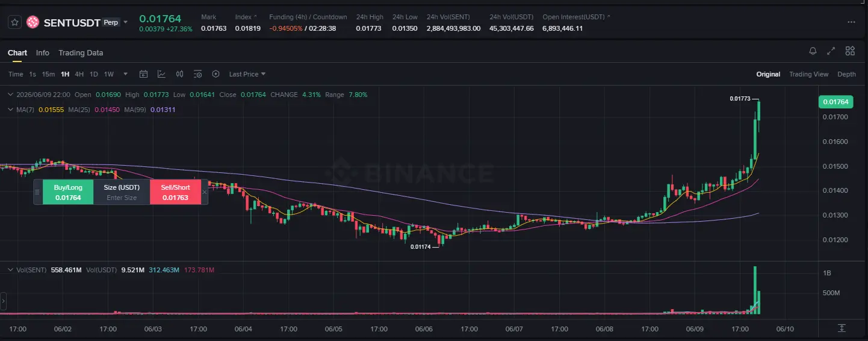868x341 pixels.
Task: Click the Size (USDT) input field
Action: click(122, 198)
